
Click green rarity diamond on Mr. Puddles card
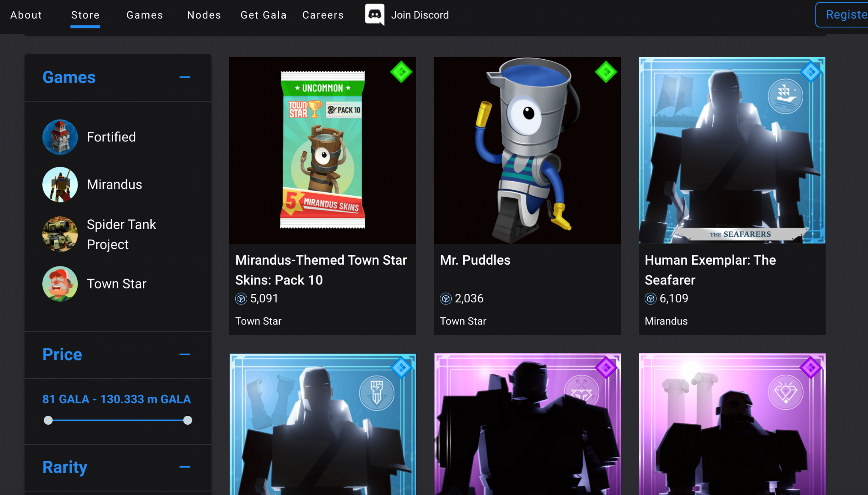click(606, 72)
